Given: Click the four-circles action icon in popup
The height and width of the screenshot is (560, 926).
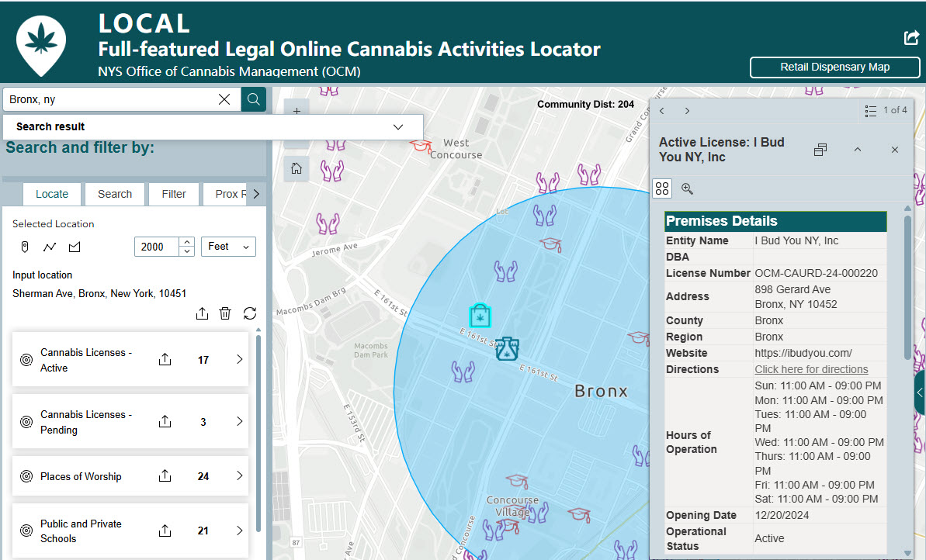Looking at the screenshot, I should [662, 188].
